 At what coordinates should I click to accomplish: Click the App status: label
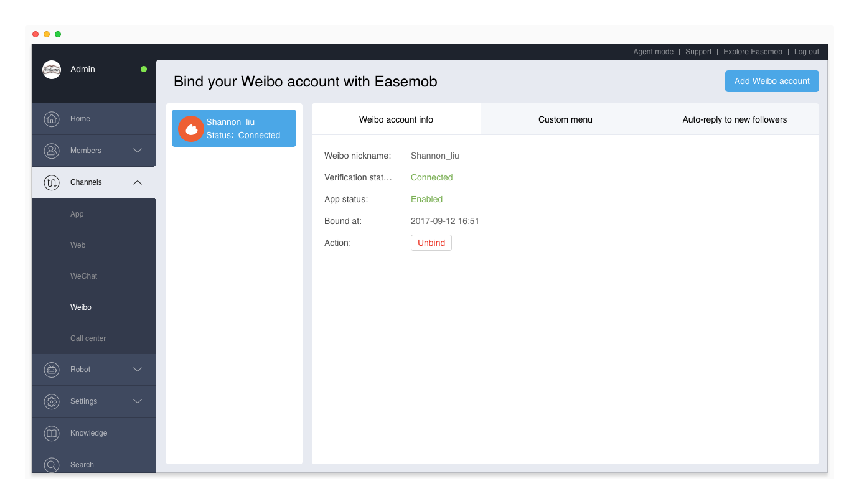coord(346,199)
